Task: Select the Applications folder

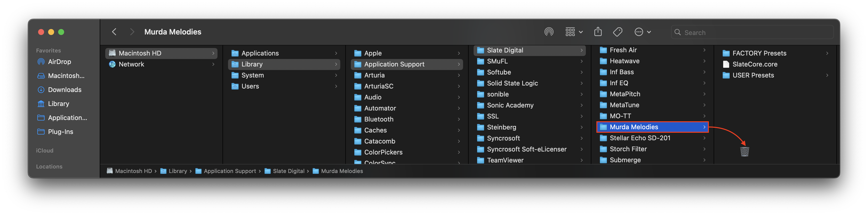Action: tap(284, 53)
